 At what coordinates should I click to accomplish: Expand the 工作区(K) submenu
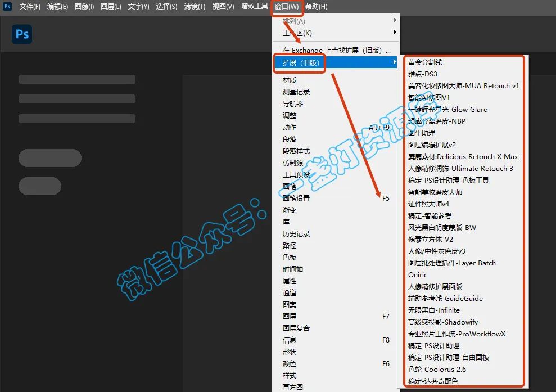click(336, 33)
